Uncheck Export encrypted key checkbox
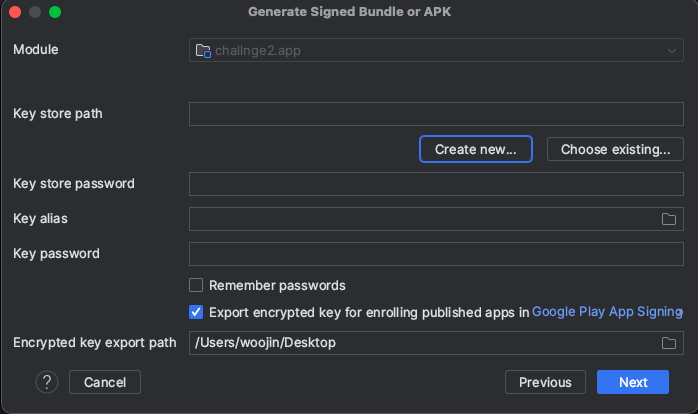 (x=196, y=312)
